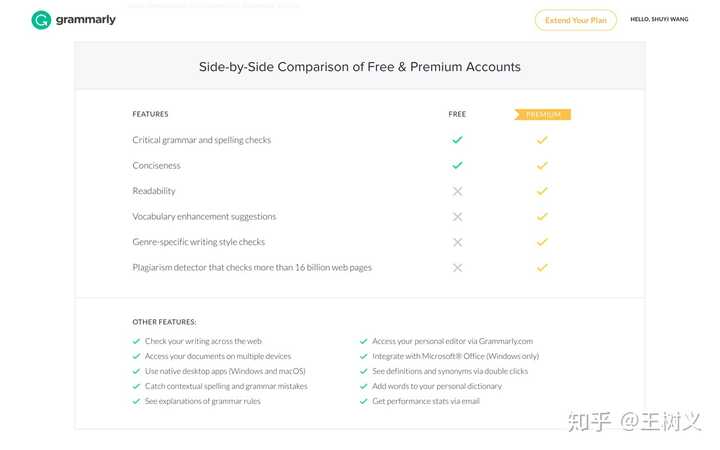Click checkmark beside Integrate with Microsoft Office

click(364, 356)
